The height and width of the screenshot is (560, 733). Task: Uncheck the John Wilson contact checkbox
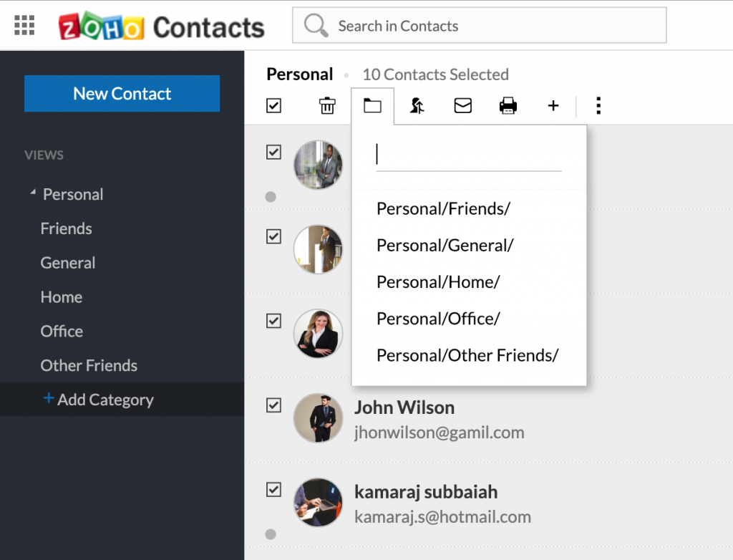273,405
